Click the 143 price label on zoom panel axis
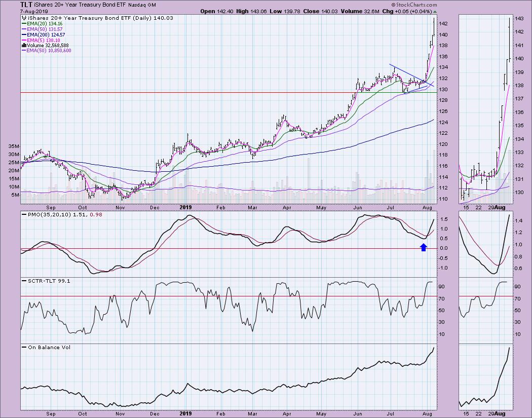The width and height of the screenshot is (532, 418). 520,19
